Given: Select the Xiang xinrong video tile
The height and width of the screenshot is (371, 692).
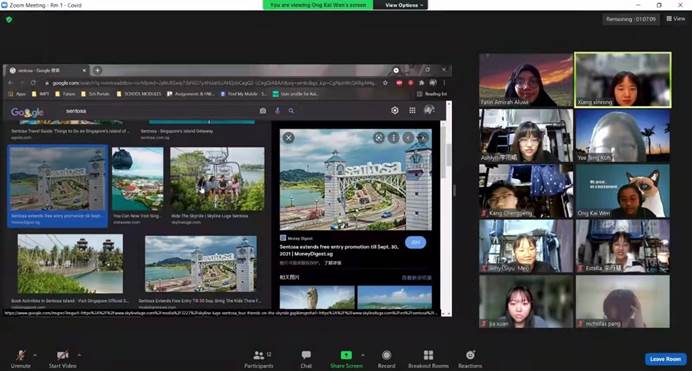Looking at the screenshot, I should click(x=623, y=80).
